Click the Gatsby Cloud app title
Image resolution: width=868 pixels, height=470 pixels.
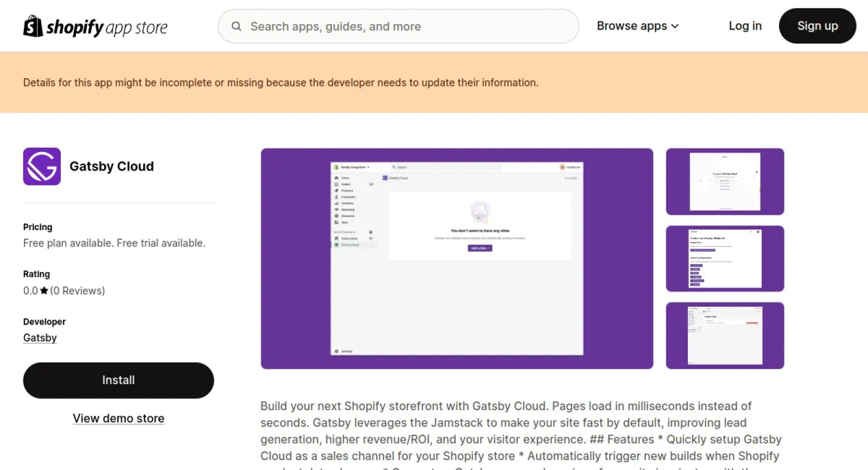coord(111,166)
